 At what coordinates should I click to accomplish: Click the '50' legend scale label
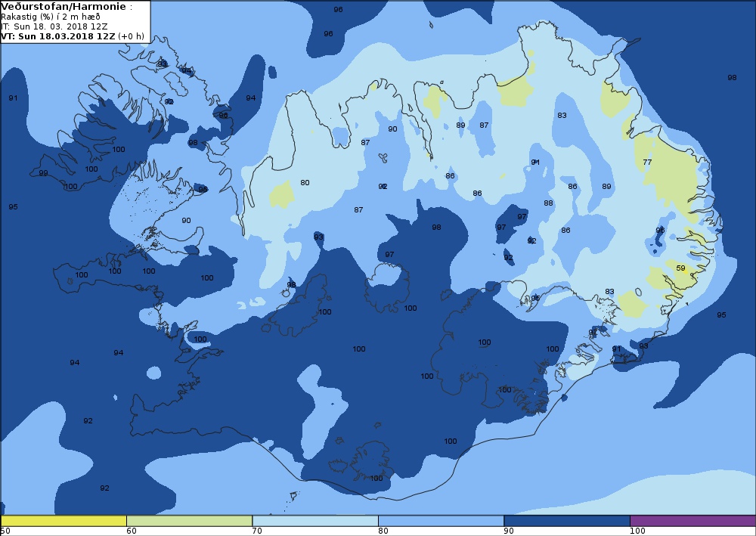(x=6, y=531)
